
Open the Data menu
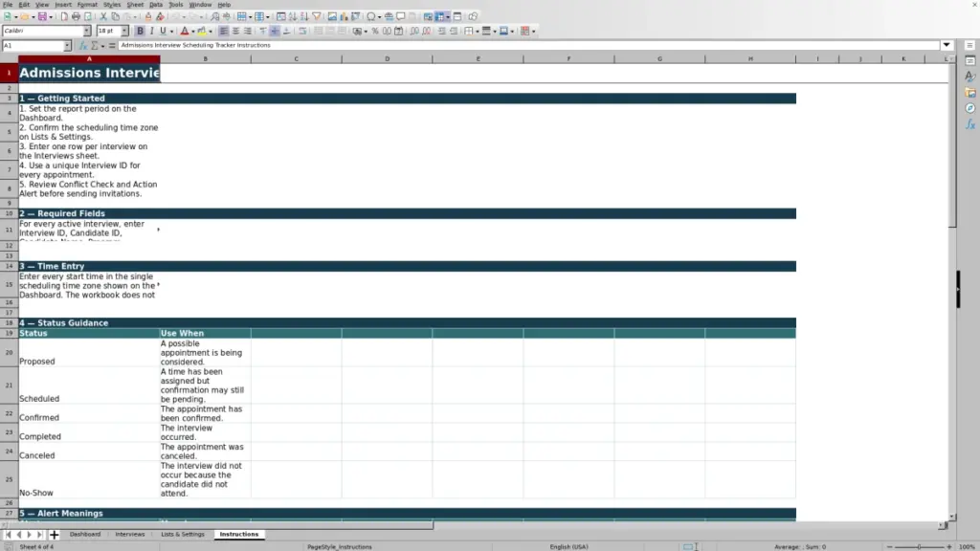coord(156,5)
